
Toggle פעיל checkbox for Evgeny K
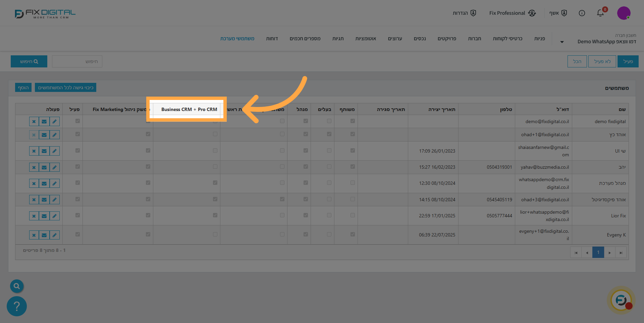(77, 234)
